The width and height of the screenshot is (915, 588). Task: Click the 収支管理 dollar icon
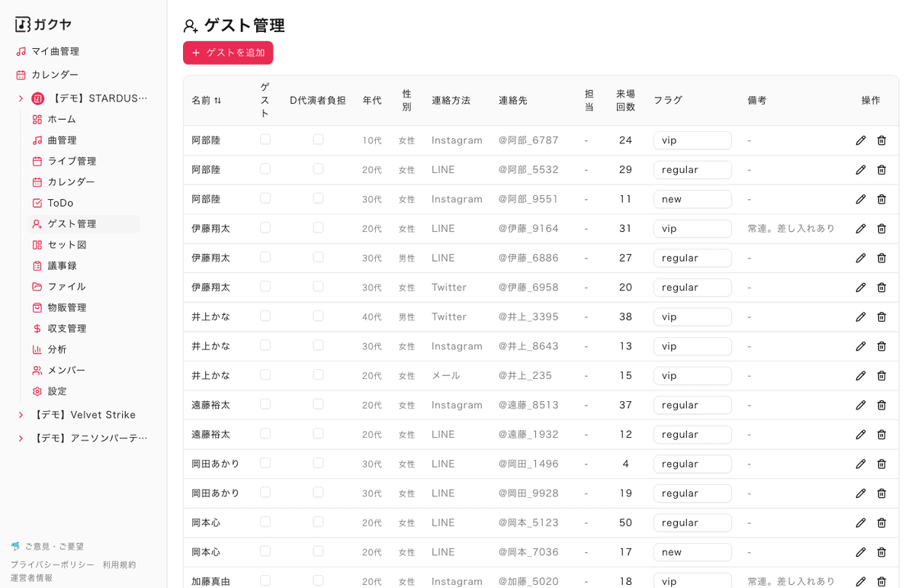point(37,329)
